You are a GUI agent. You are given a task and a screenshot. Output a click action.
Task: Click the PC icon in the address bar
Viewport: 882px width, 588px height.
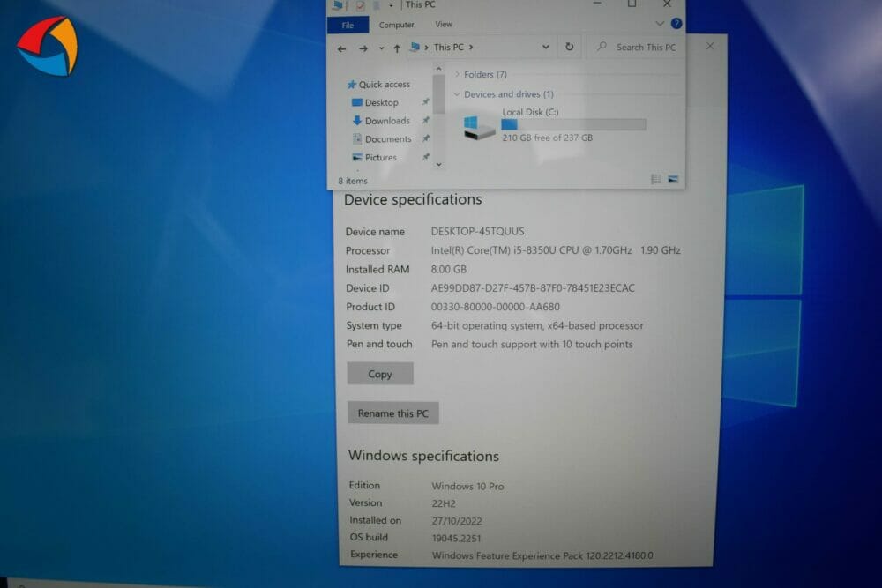click(x=415, y=48)
